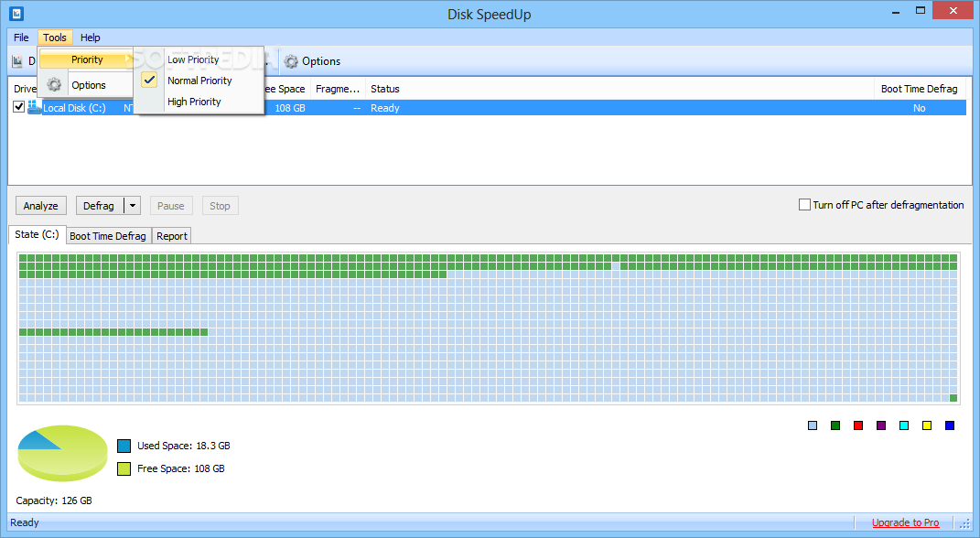Expand the Defrag dropdown arrow
The image size is (980, 538).
tap(133, 206)
